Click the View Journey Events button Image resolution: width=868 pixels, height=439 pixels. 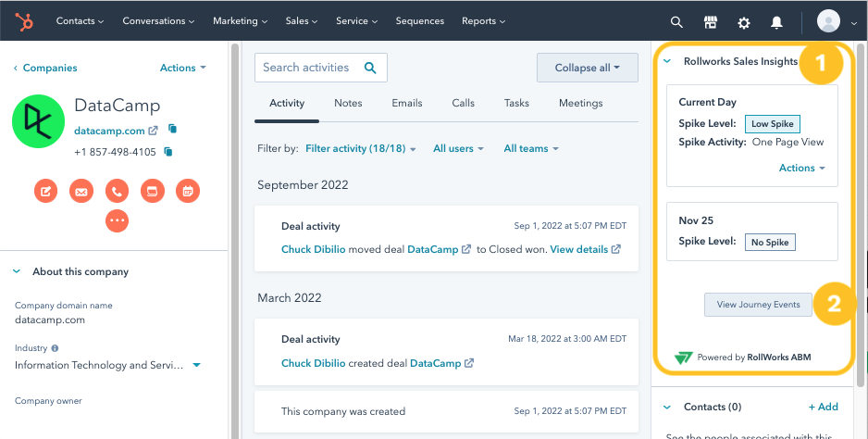click(758, 305)
